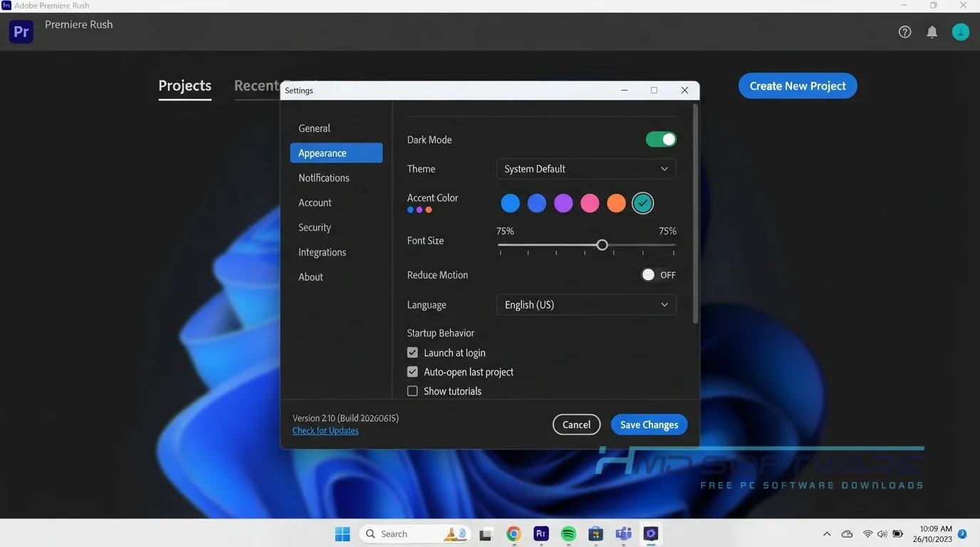Open Microsoft Teams from the taskbar
The height and width of the screenshot is (547, 980).
(623, 533)
